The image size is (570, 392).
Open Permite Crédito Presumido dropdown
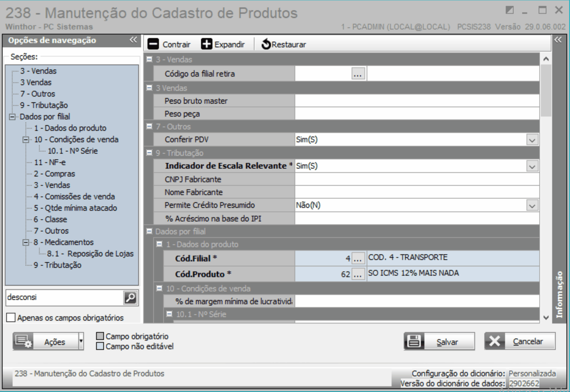click(532, 206)
